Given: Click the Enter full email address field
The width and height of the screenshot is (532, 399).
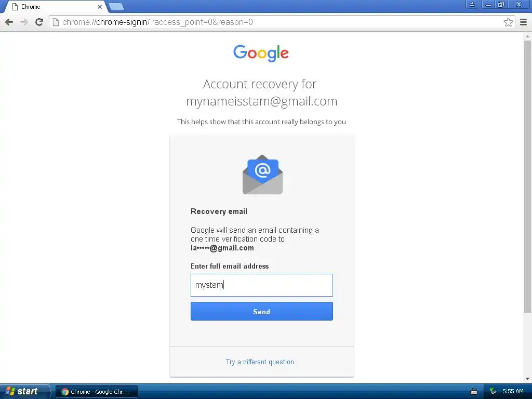Looking at the screenshot, I should point(262,285).
